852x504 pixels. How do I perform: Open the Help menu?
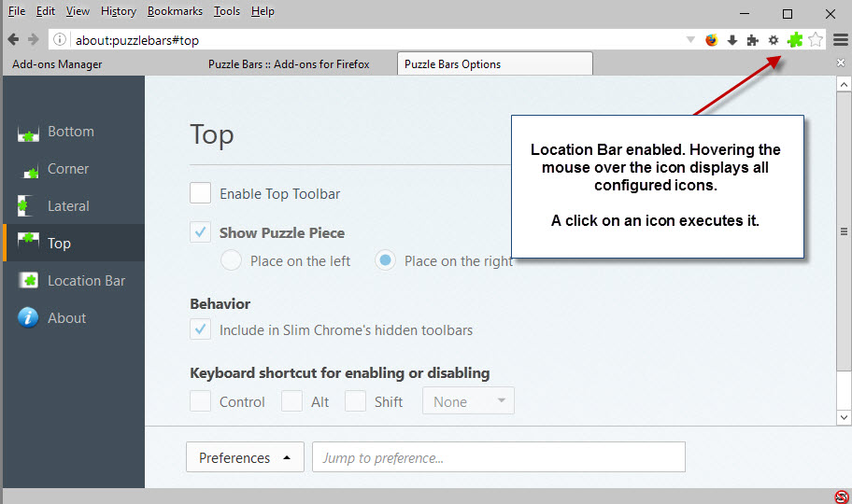(263, 11)
